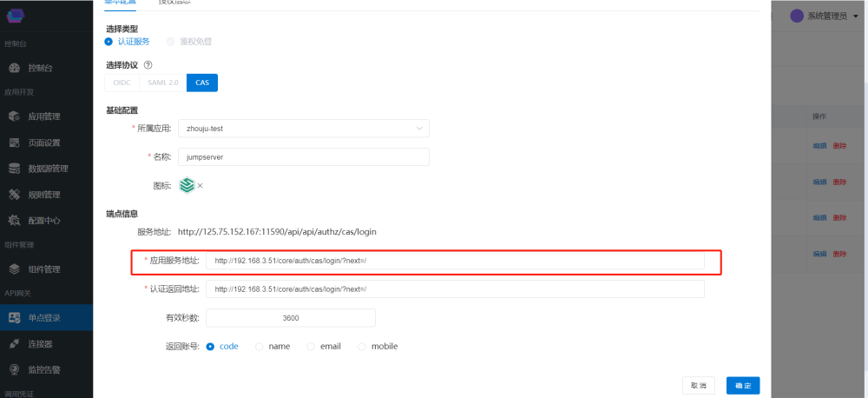The image size is (868, 398).
Task: Remove the uploaded icon with the X
Action: coord(200,185)
